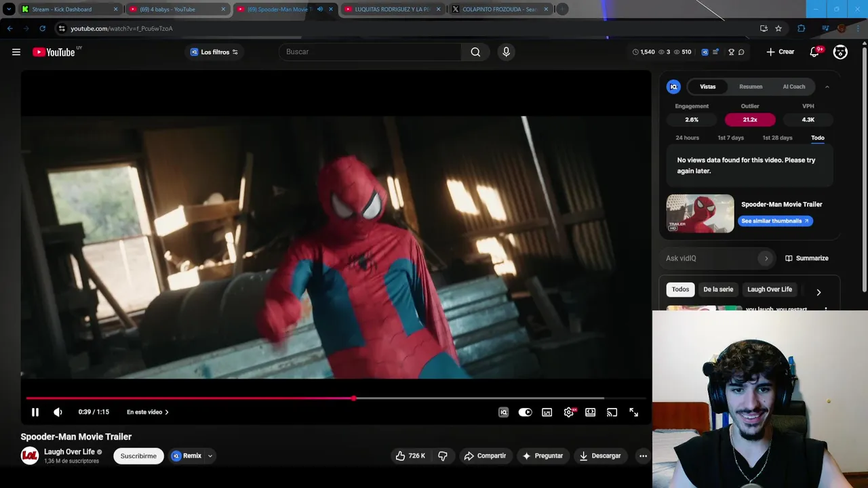The image size is (868, 488).
Task: Open the notifications bell
Action: (x=815, y=52)
